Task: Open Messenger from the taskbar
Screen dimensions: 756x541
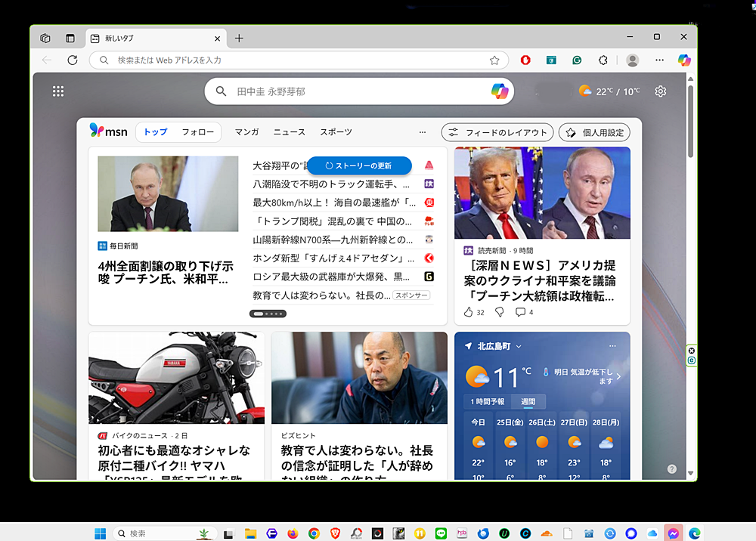Action: click(x=673, y=533)
